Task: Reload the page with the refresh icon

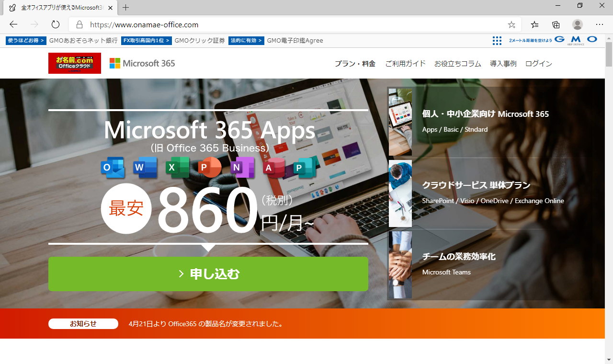Action: 55,24
